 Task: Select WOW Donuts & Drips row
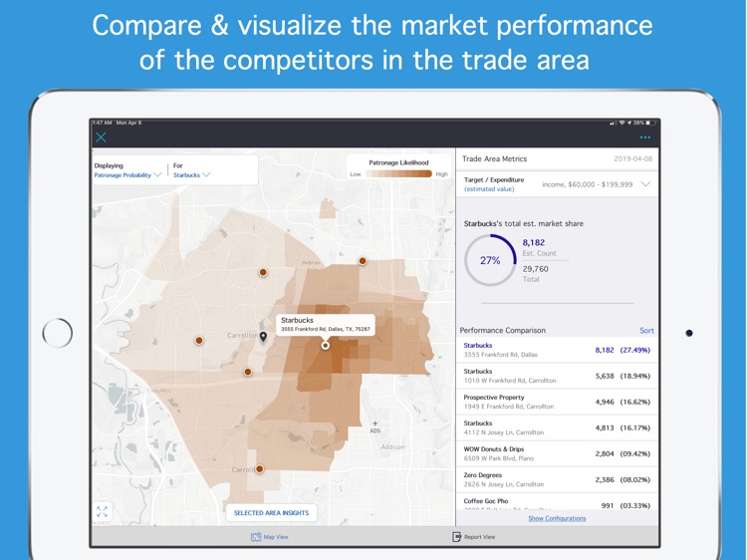pos(557,453)
